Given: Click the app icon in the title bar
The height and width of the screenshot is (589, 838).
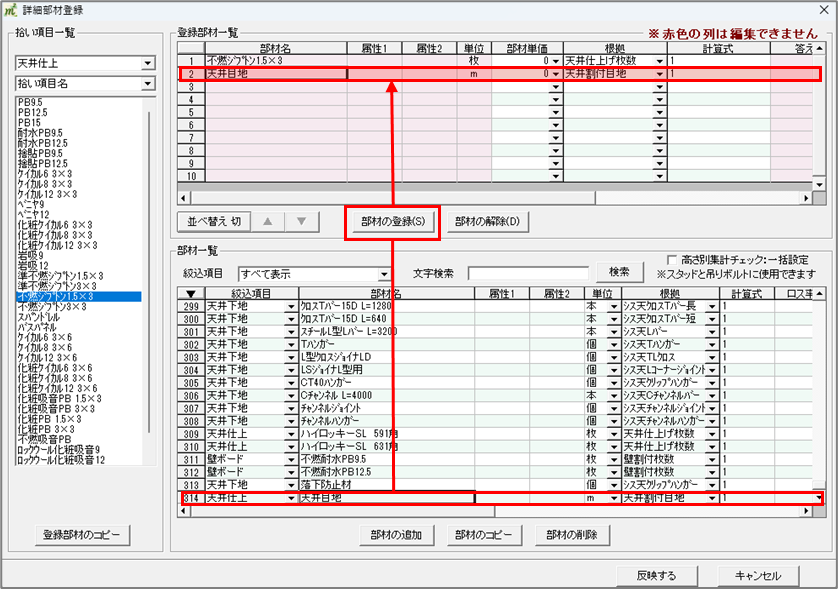Looking at the screenshot, I should [x=11, y=9].
